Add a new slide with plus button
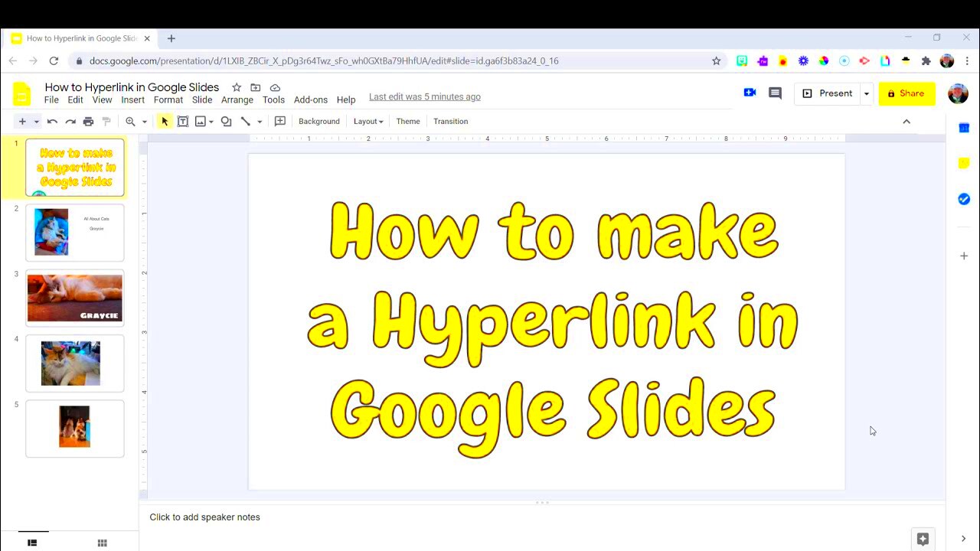The height and width of the screenshot is (551, 980). coord(22,121)
